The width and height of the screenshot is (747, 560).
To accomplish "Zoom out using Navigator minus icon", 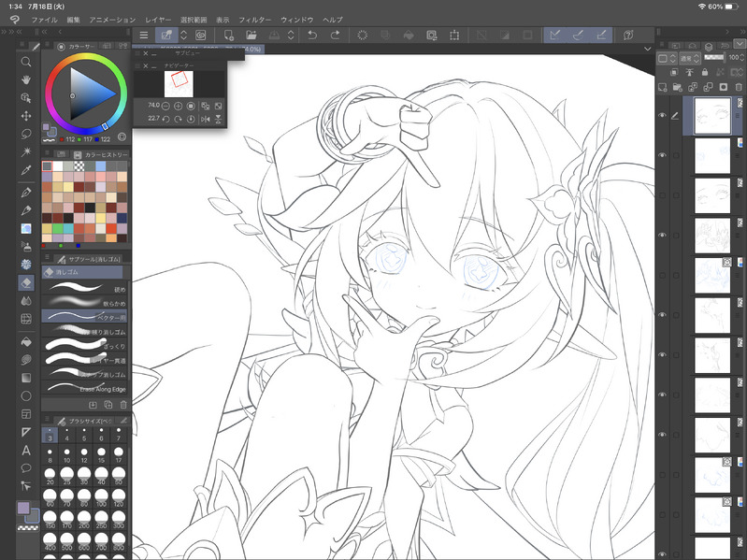I will point(165,106).
